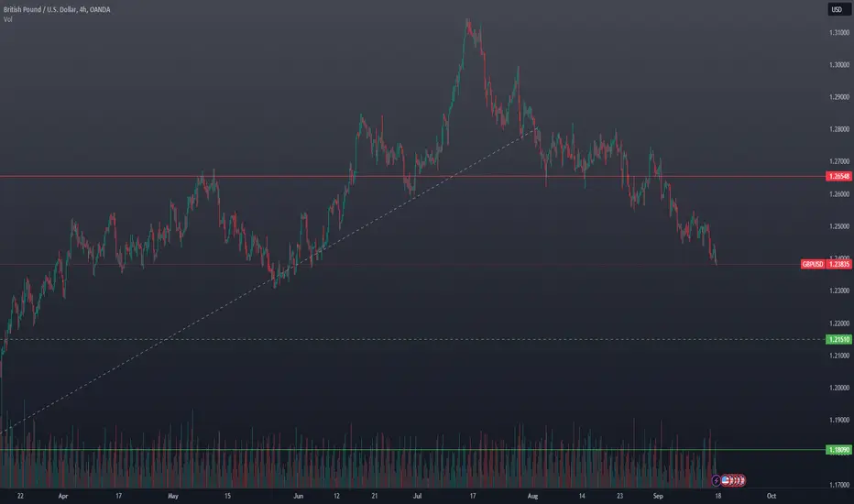Click the 1.28000 price scale label
This screenshot has width=854, height=504.
click(x=838, y=129)
